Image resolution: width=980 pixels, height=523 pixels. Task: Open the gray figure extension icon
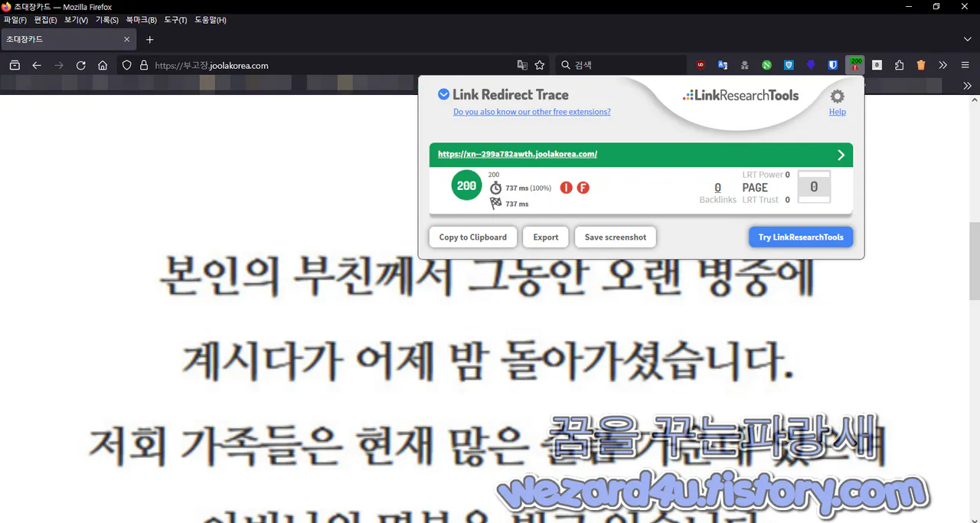(744, 65)
